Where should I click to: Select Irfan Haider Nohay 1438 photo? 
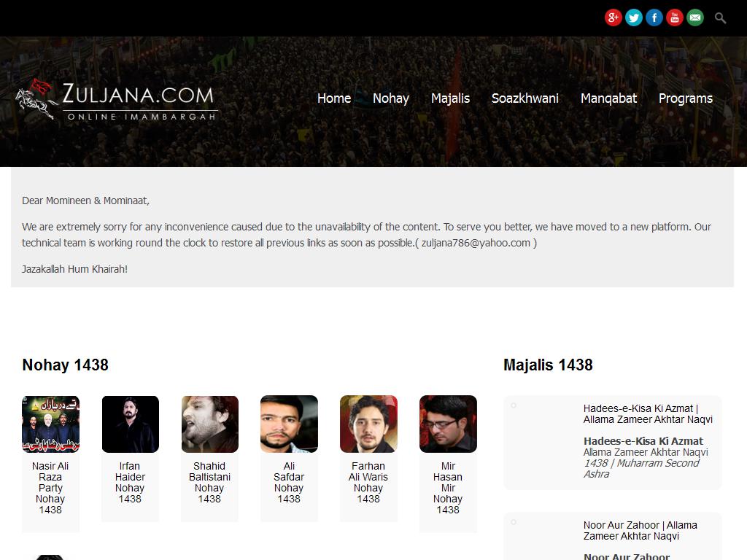(x=130, y=424)
